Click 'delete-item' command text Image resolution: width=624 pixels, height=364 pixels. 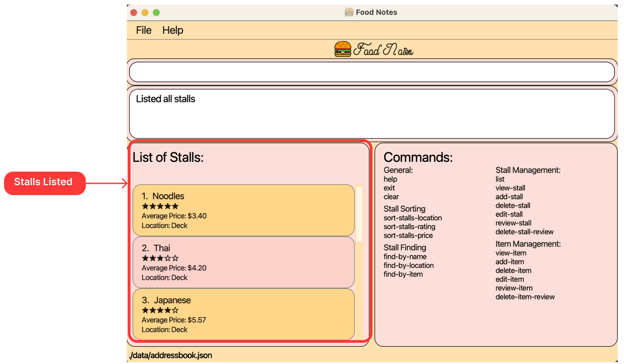pos(513,271)
